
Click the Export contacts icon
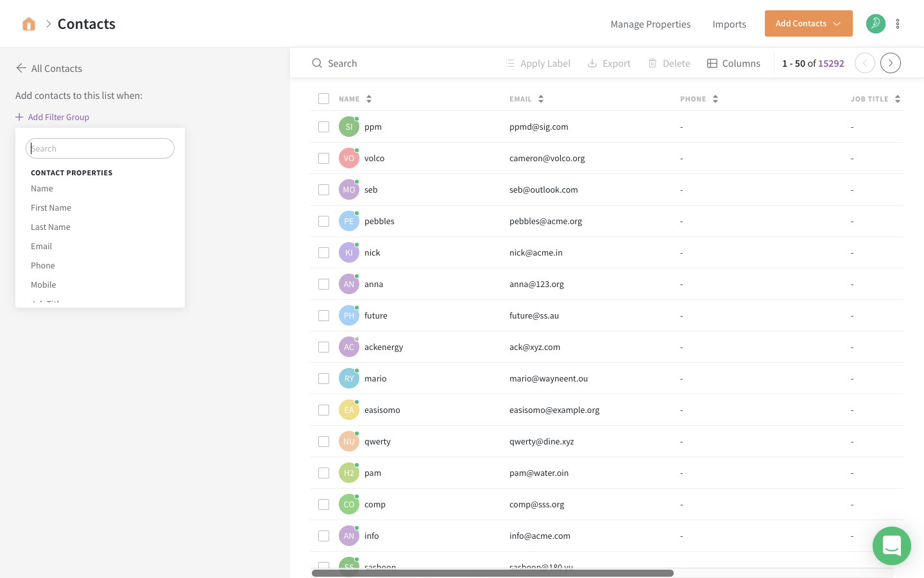coord(591,63)
